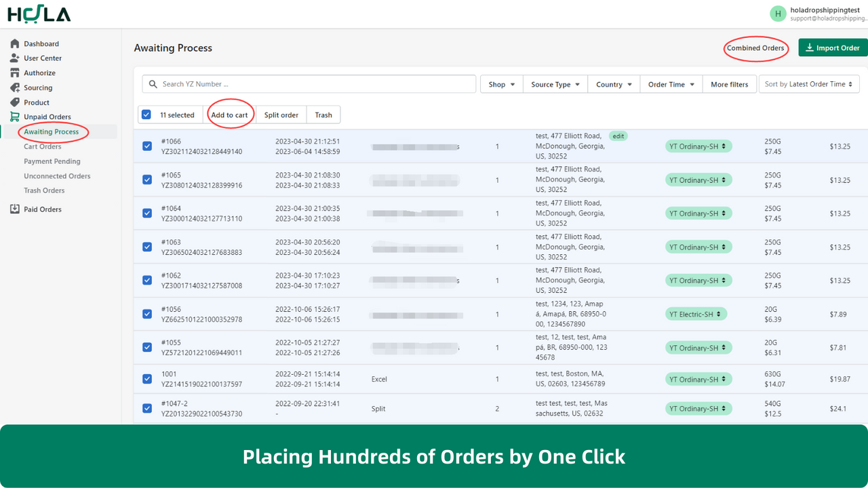Switch to Cart Orders

pos(42,146)
